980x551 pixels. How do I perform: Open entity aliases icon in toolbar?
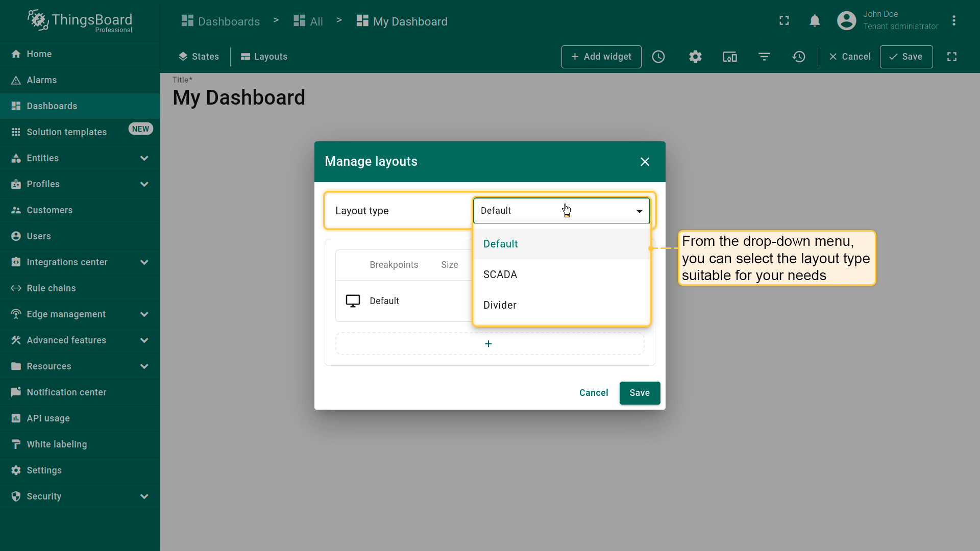[x=729, y=57]
